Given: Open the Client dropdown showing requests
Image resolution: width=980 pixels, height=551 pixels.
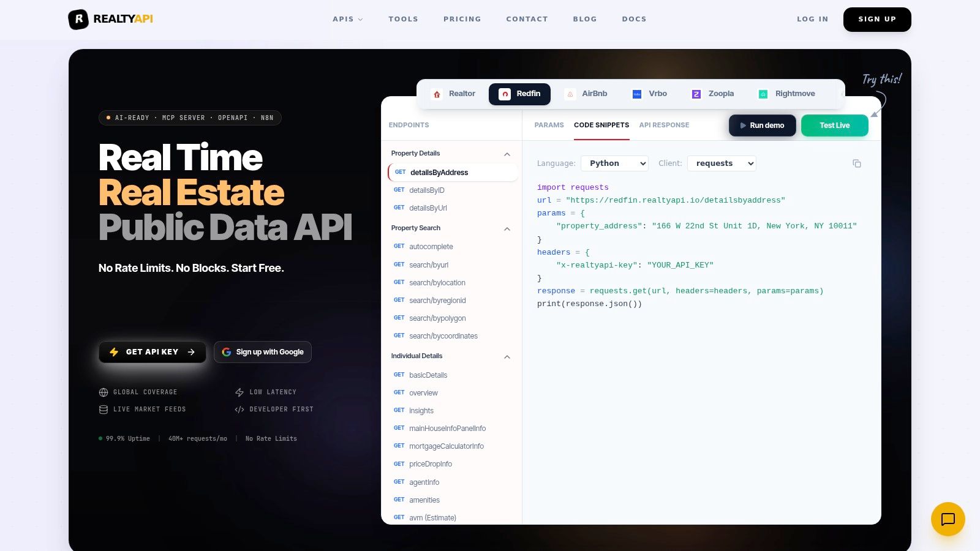Looking at the screenshot, I should tap(722, 163).
